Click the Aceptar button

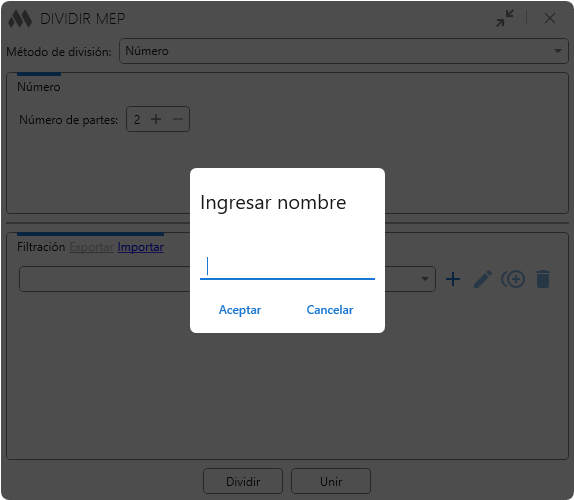point(240,310)
